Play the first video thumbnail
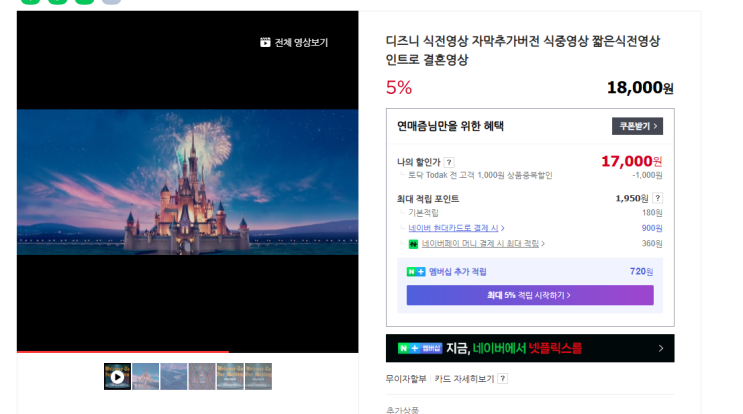The image size is (743, 414). tap(118, 377)
